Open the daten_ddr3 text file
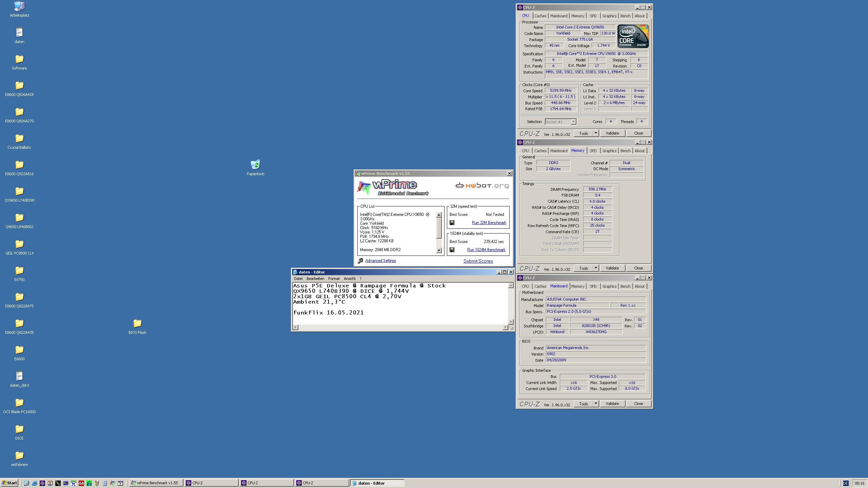This screenshot has height=488, width=868. coord(19,379)
